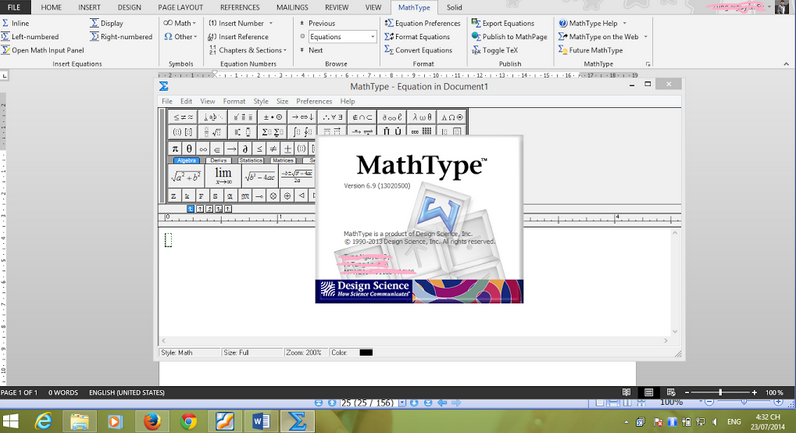Select the Statistics expressions tab
This screenshot has width=797, height=434.
point(251,160)
